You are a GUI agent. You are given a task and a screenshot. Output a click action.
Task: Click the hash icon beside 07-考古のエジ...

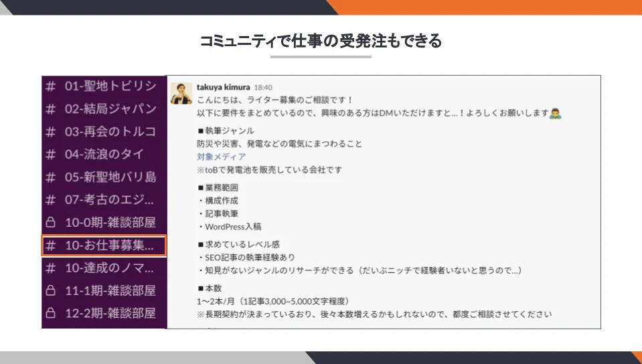tap(50, 200)
